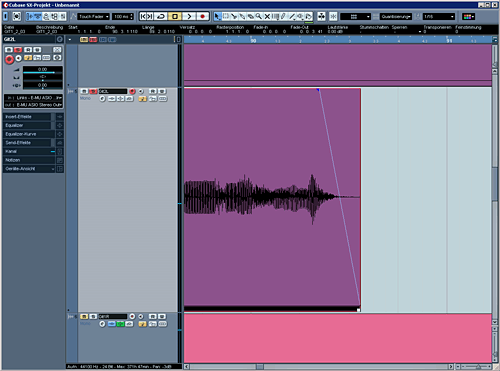Screen dimensions: 500x371
Task: Edit the Git2L track name field
Action: pos(113,91)
